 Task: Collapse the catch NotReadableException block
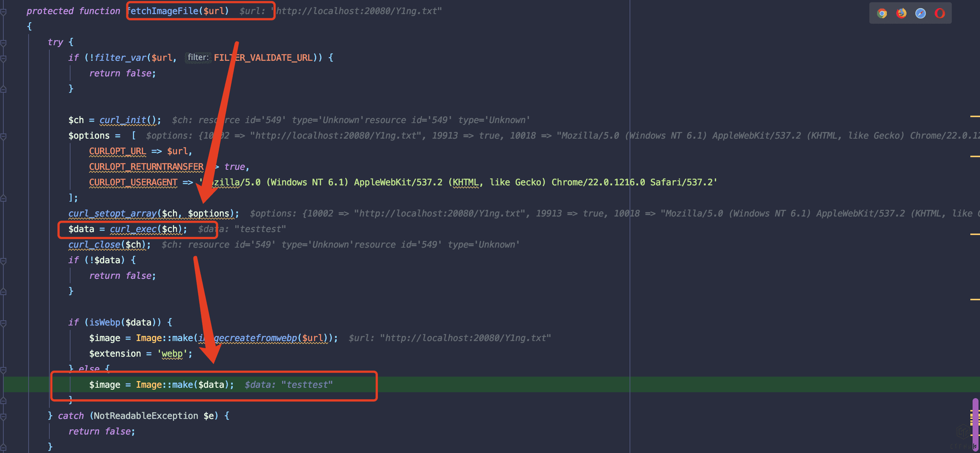click(3, 417)
